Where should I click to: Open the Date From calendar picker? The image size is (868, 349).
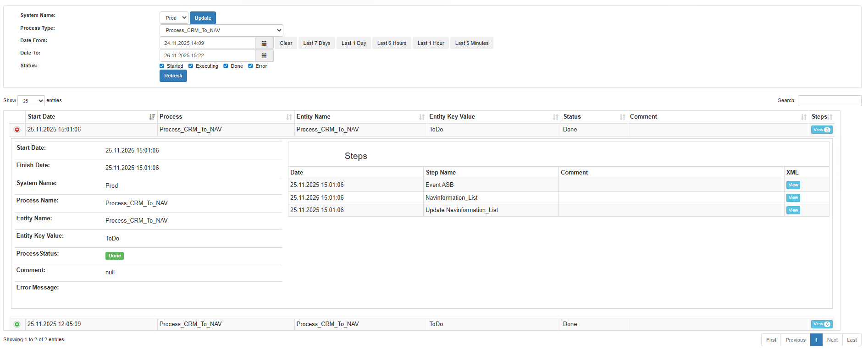pyautogui.click(x=264, y=43)
